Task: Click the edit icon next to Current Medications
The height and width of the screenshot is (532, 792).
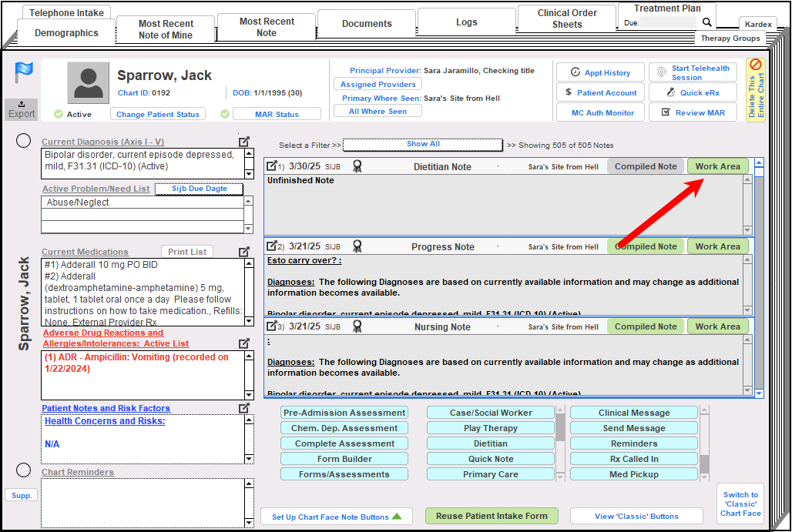Action: coord(244,251)
